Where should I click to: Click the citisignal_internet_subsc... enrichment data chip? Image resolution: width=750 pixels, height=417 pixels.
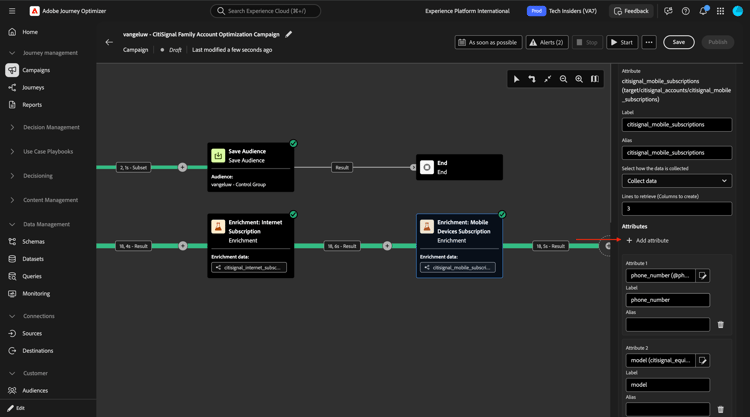tap(249, 267)
